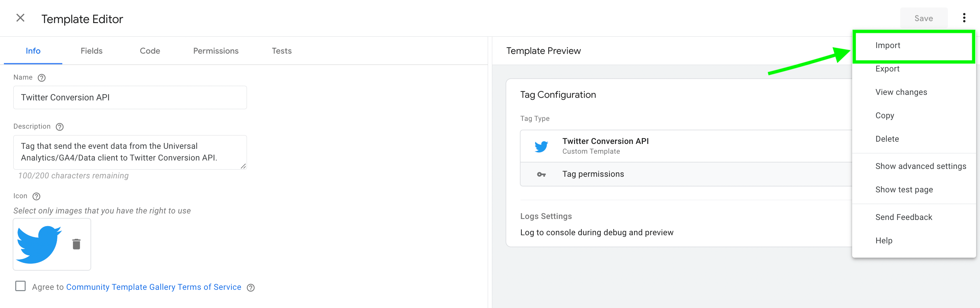Click the Description textarea resize handle

(x=243, y=166)
